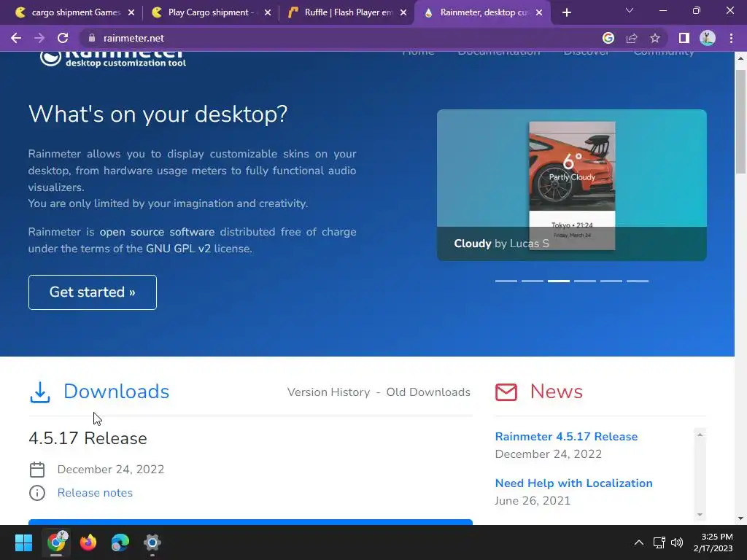Image resolution: width=747 pixels, height=560 pixels.
Task: Go back using the browser back arrow
Action: (x=16, y=38)
